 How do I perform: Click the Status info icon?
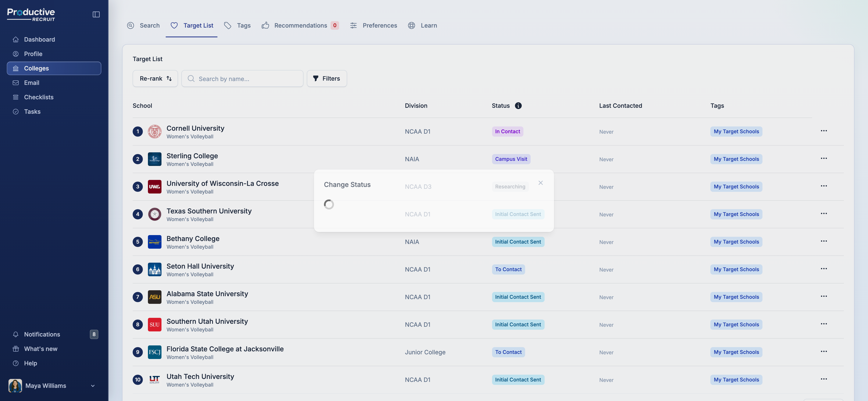pos(518,106)
